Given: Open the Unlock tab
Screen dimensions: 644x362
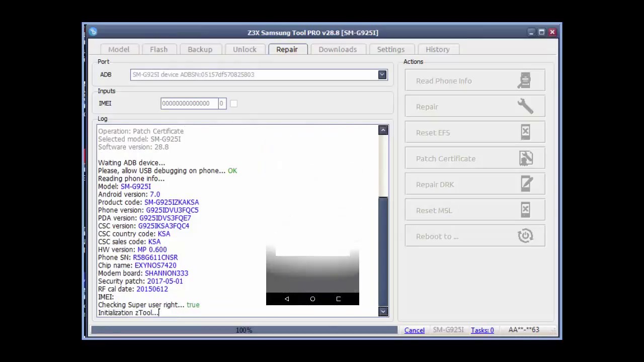Looking at the screenshot, I should [x=245, y=49].
